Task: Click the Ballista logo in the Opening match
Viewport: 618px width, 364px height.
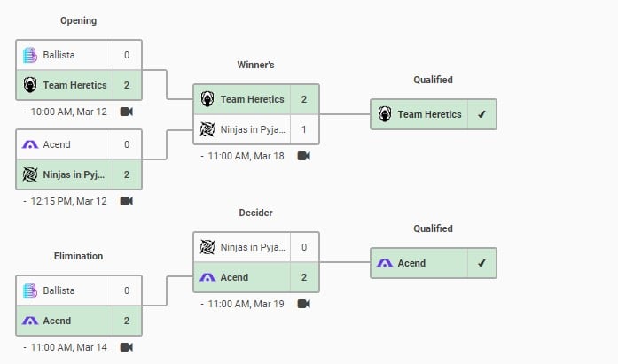Action: point(29,55)
